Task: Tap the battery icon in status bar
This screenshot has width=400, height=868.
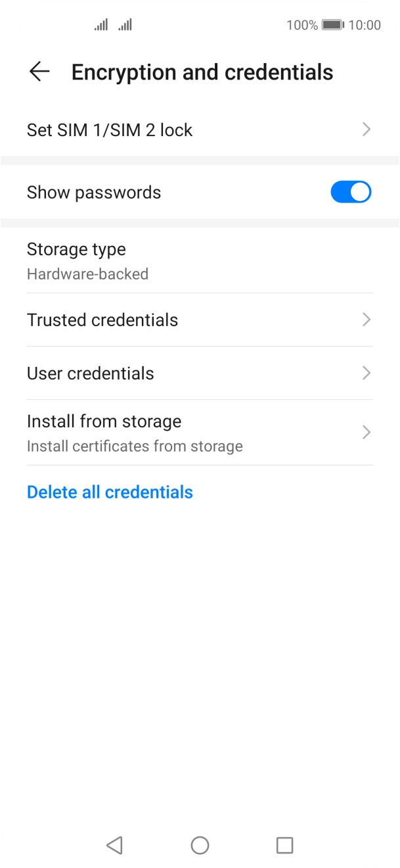Action: point(333,25)
